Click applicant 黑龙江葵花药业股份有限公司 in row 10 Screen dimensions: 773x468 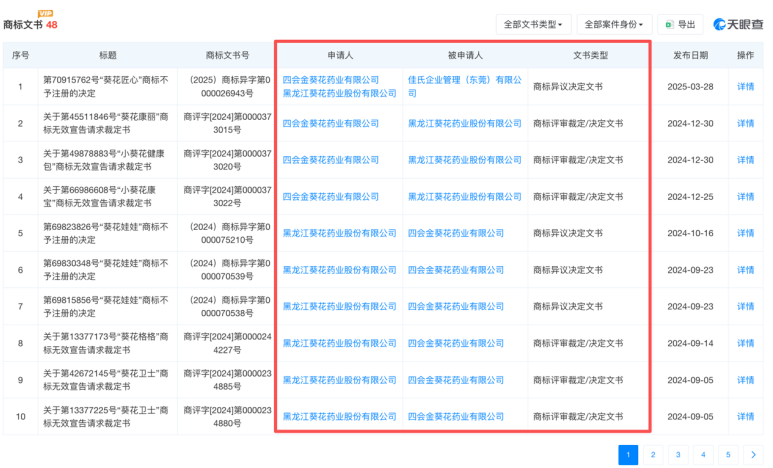click(339, 416)
